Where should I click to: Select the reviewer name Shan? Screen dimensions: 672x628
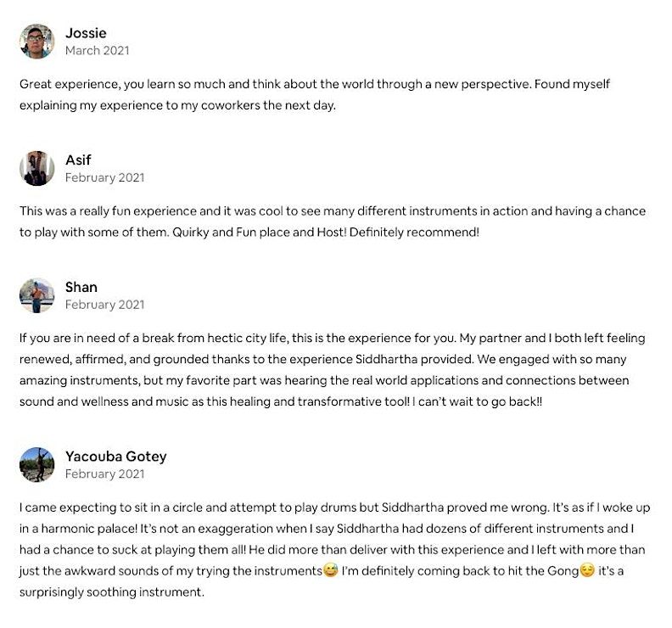(81, 287)
